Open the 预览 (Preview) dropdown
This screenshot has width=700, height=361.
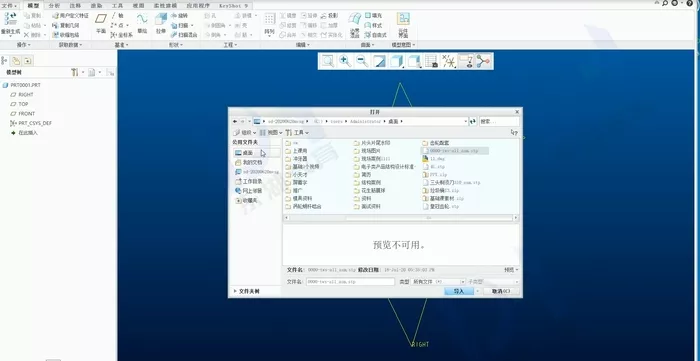(x=511, y=270)
